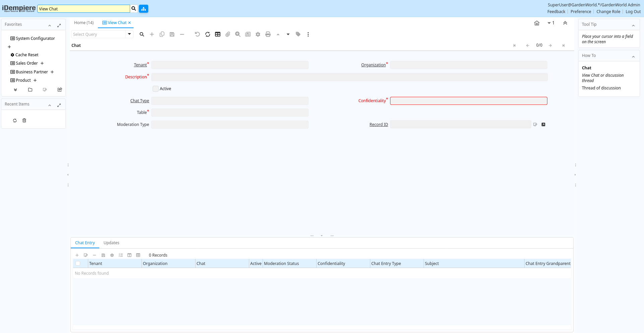
Task: Switch to the Updates tab
Action: (111, 243)
